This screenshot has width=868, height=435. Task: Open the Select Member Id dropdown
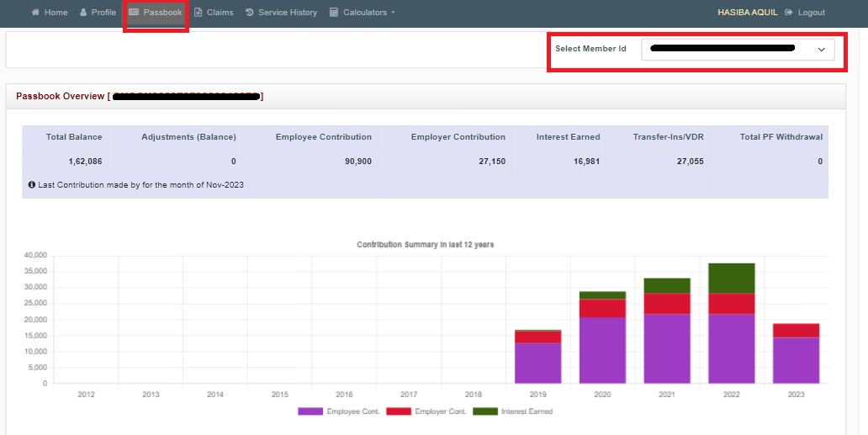[x=737, y=50]
